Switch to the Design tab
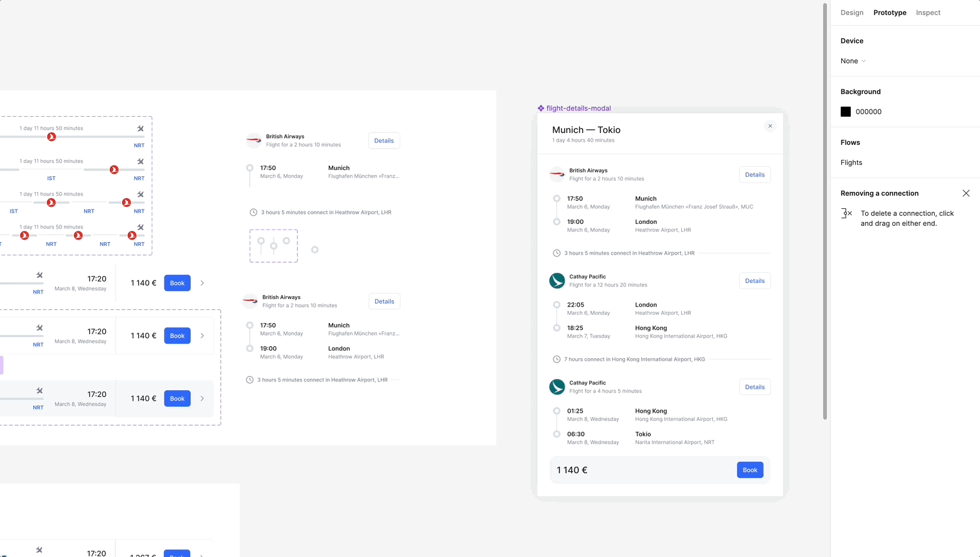Image resolution: width=980 pixels, height=557 pixels. [x=851, y=13]
